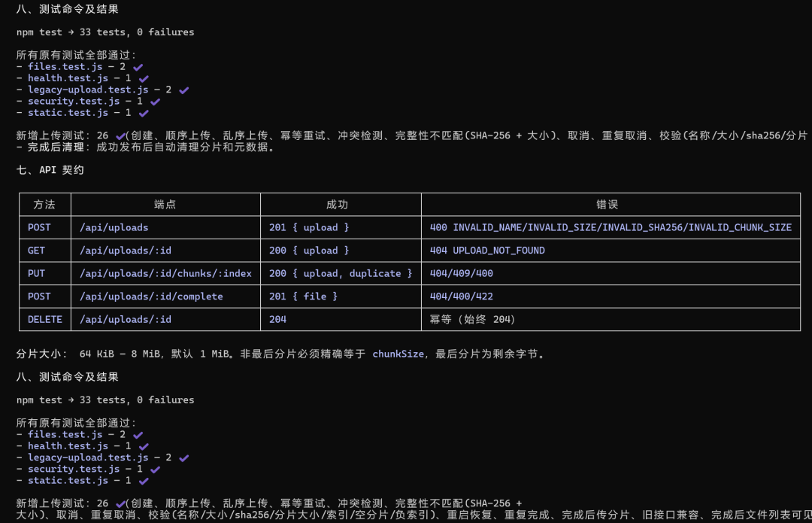Select "八、测试命令及结果" heading below the API table
Viewport: 812px width, 523px height.
click(x=68, y=377)
